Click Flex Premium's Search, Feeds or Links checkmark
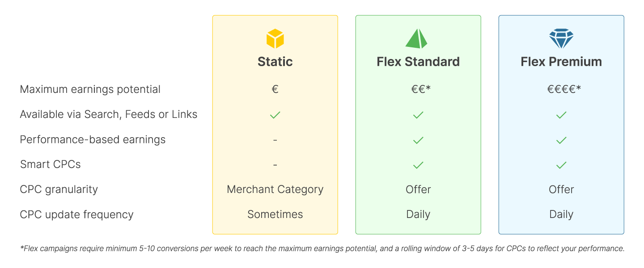The width and height of the screenshot is (644, 268). pos(561,115)
